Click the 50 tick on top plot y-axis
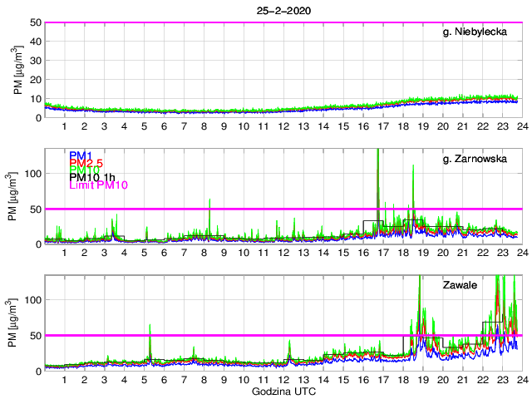The height and width of the screenshot is (399, 532). click(36, 22)
